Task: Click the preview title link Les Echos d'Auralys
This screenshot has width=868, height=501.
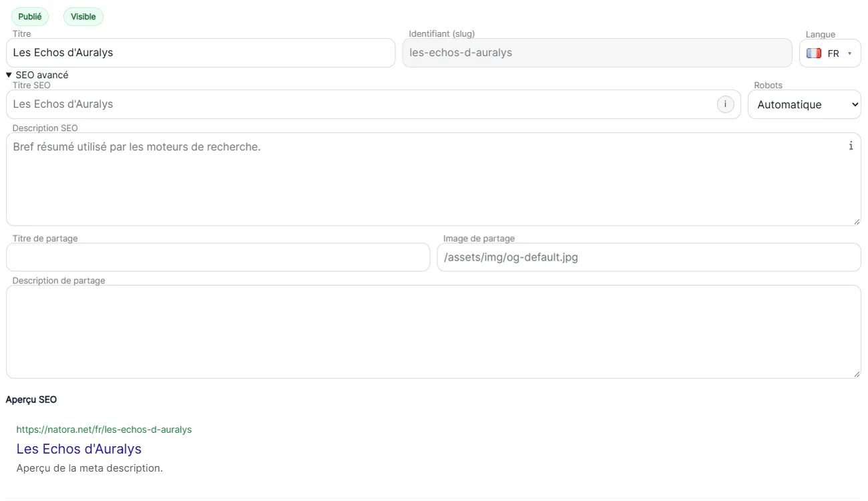Action: coord(79,449)
